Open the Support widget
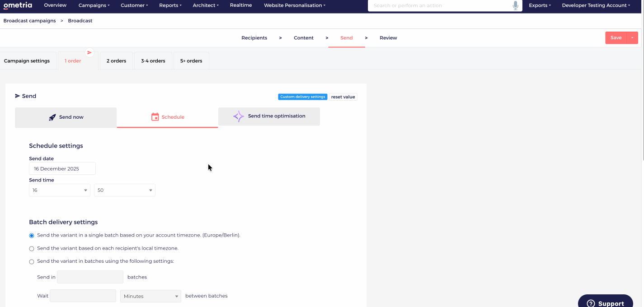Screen dimensions: 644x307 tap(606, 301)
